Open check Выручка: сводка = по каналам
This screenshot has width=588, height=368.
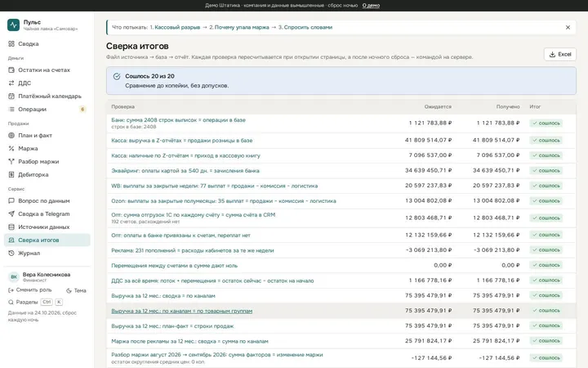pyautogui.click(x=163, y=296)
